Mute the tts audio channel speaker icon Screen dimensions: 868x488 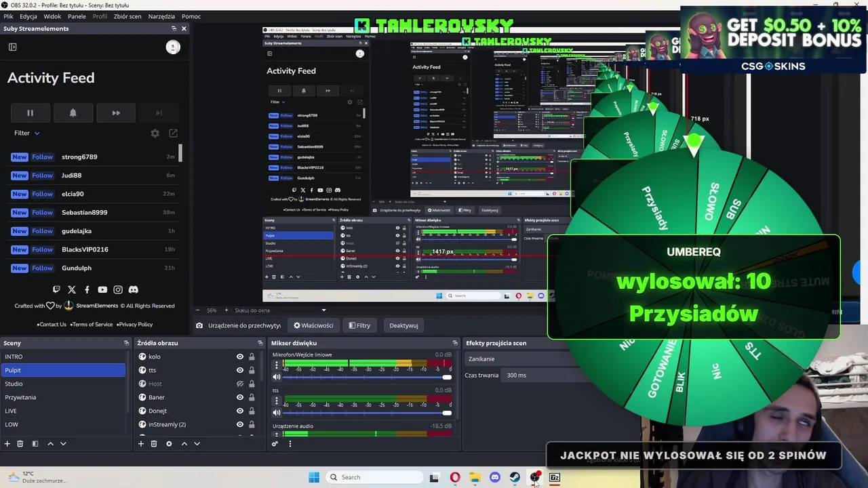tap(277, 413)
